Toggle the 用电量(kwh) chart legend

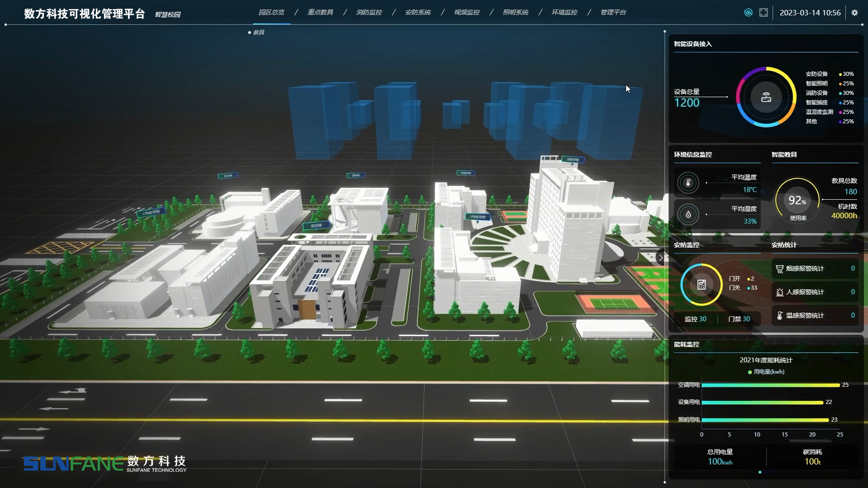766,372
